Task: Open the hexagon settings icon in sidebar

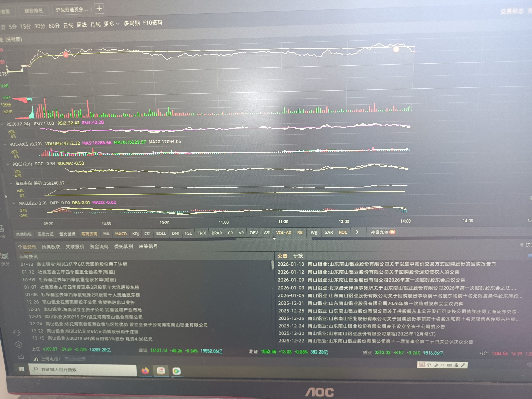Action: pos(19,344)
